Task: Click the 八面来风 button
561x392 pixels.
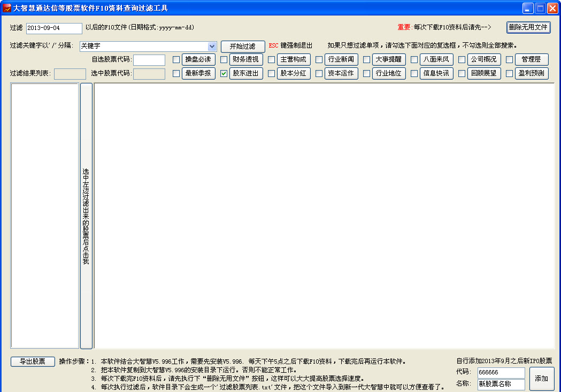Action: click(x=436, y=59)
